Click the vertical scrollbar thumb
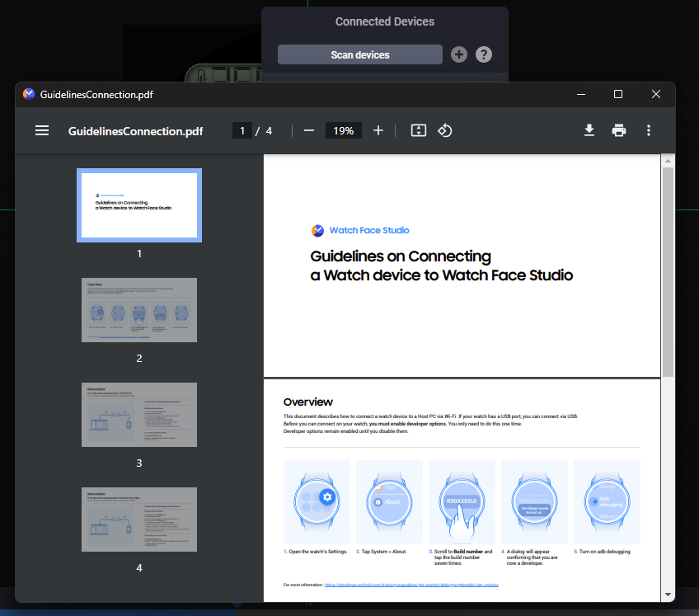Screen dimensions: 699x616 (668, 272)
